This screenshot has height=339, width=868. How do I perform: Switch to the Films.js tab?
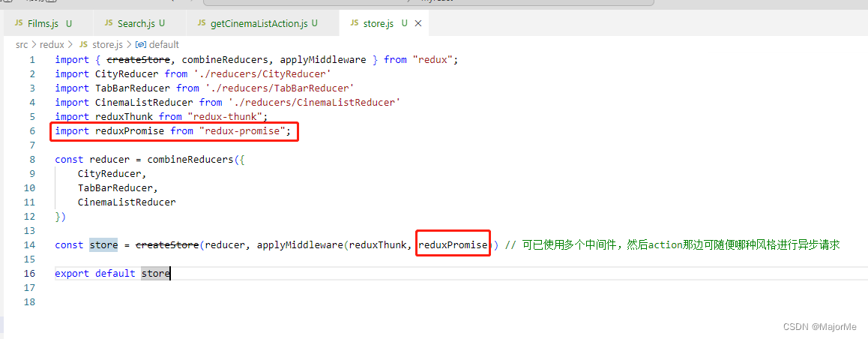42,23
